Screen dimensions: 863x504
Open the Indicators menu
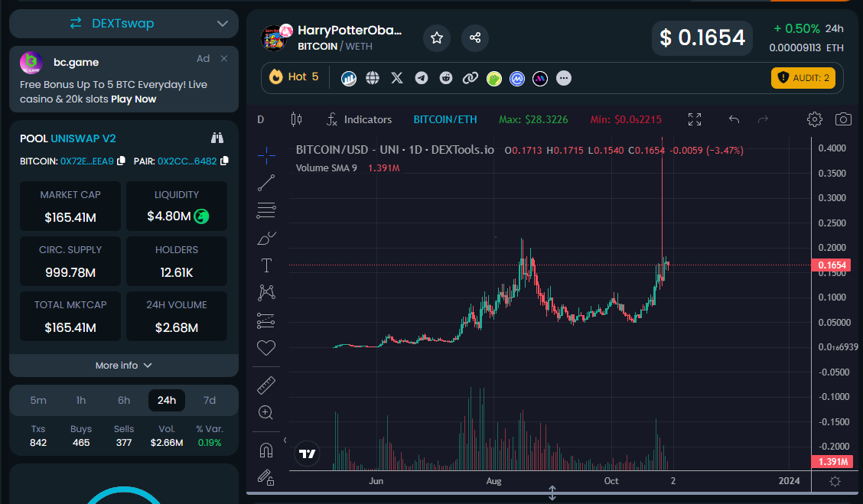pyautogui.click(x=359, y=119)
